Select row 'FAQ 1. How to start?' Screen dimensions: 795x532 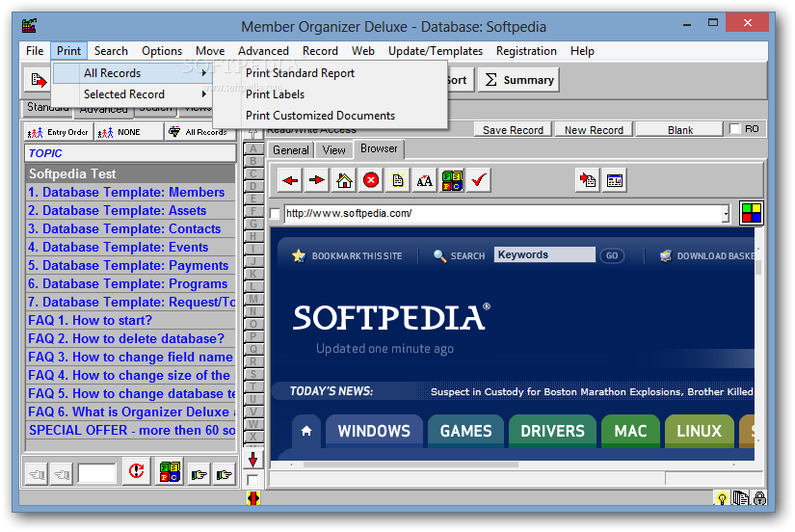(131, 321)
